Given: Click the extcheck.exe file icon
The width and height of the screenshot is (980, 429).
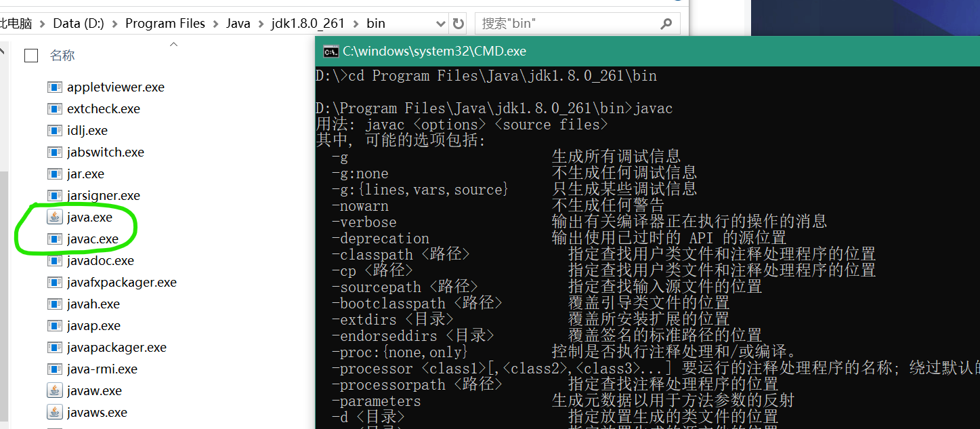Looking at the screenshot, I should (x=55, y=108).
